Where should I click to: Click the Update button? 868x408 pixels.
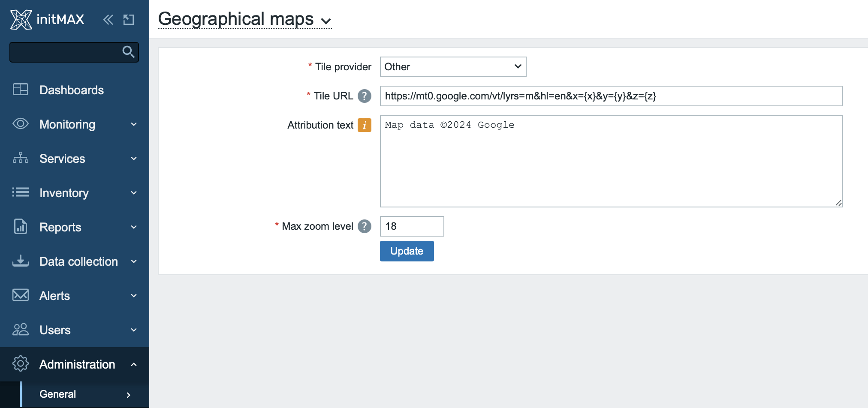point(407,251)
